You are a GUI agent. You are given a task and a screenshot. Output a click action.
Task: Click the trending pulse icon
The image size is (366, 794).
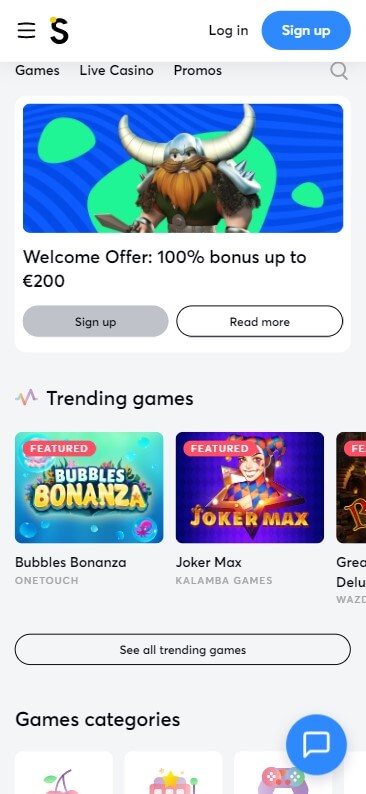click(x=26, y=398)
